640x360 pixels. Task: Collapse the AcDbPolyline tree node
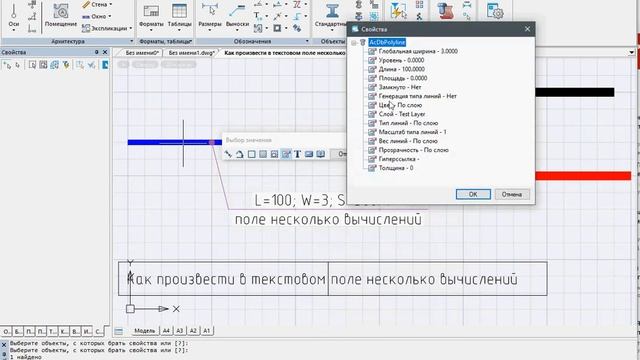[354, 42]
